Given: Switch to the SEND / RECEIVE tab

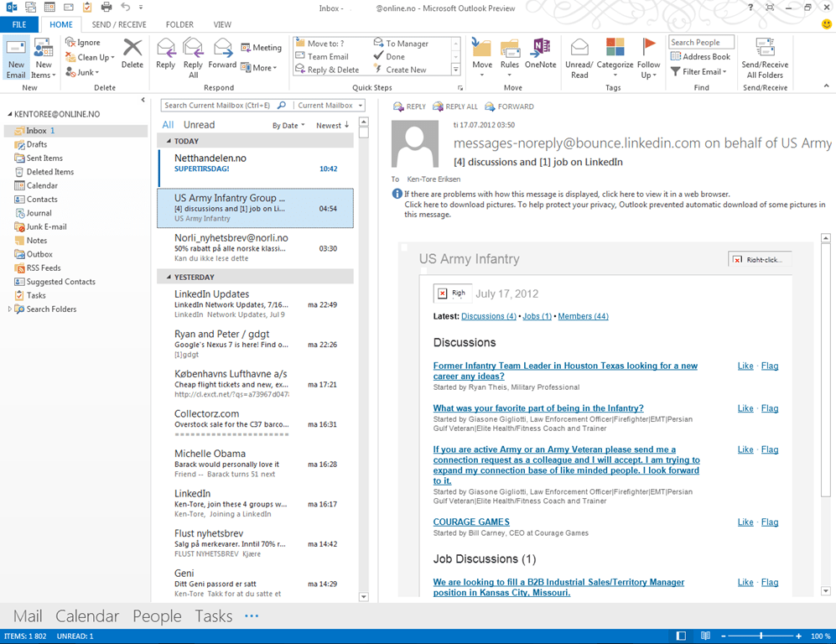Looking at the screenshot, I should (x=119, y=24).
